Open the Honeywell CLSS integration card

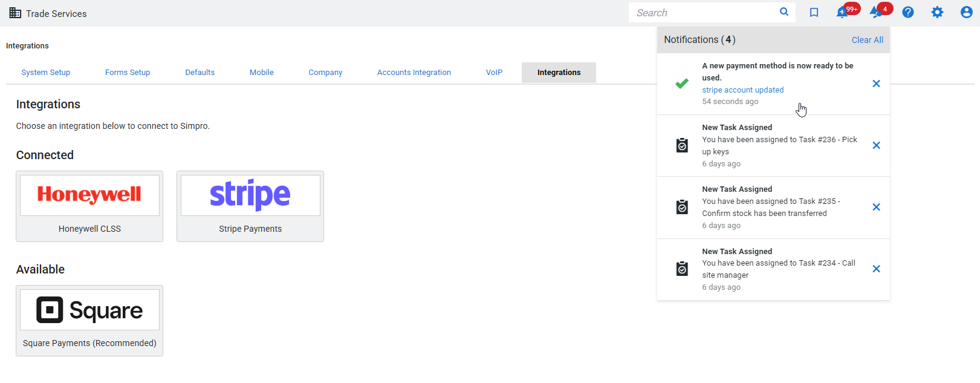coord(89,206)
